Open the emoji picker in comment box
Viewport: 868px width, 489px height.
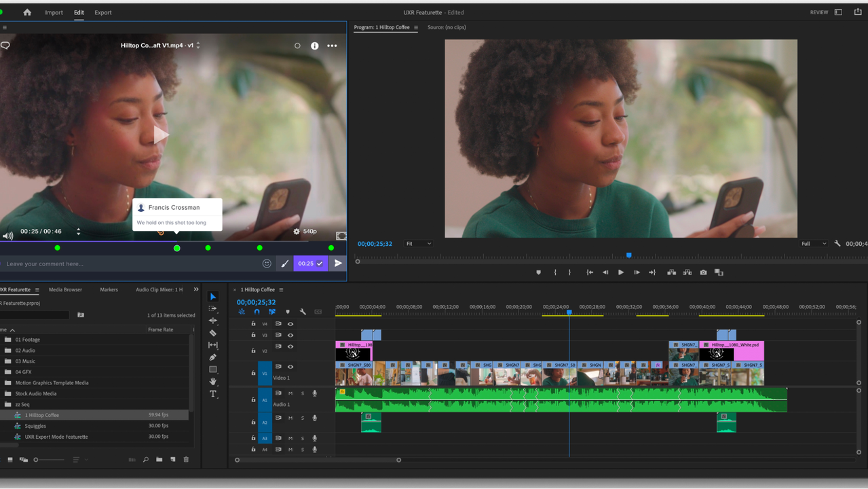point(267,264)
